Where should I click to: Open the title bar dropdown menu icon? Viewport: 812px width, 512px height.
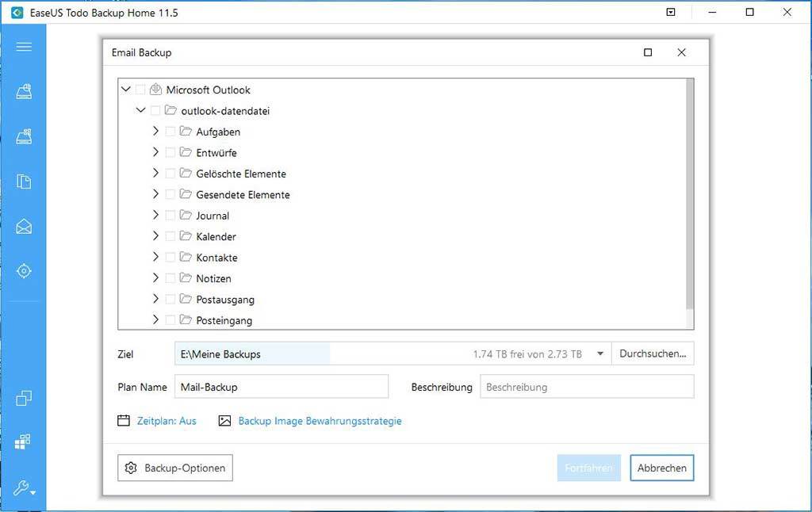click(671, 12)
